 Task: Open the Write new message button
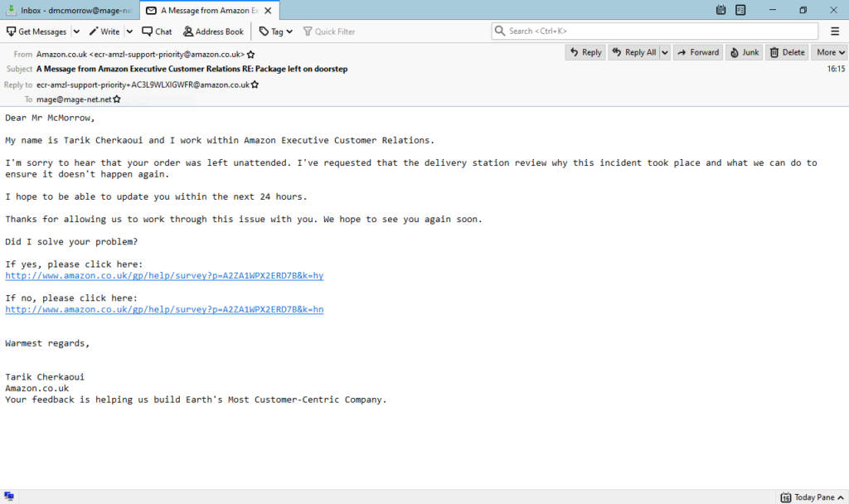pyautogui.click(x=104, y=31)
